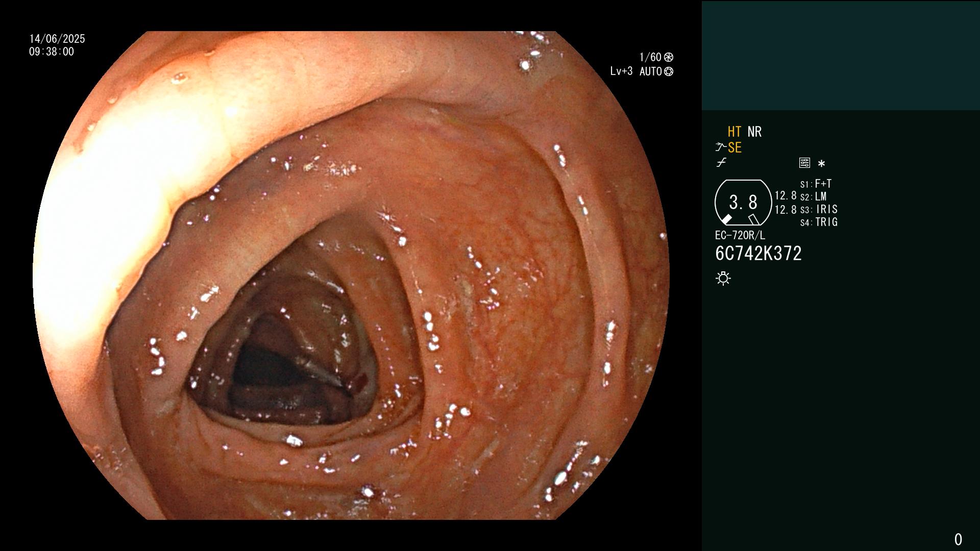Click the S1: F+T switch assignment

pos(816,184)
